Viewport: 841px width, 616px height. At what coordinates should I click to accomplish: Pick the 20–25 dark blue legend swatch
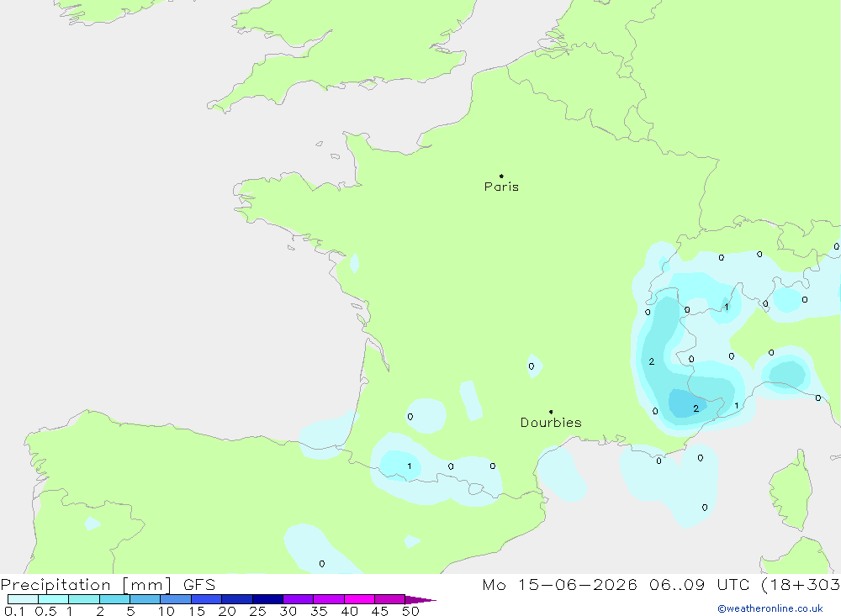[237, 599]
